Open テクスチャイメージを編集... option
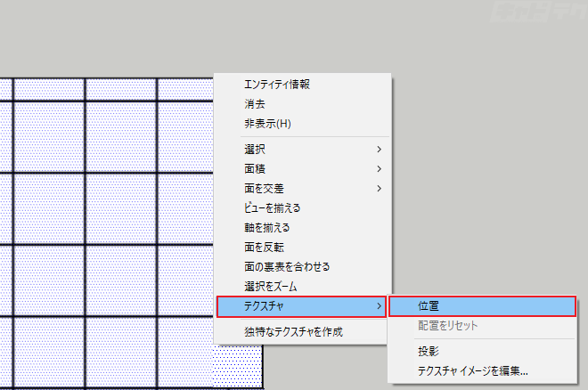Screen dimensions: 588x390 pyautogui.click(x=472, y=370)
